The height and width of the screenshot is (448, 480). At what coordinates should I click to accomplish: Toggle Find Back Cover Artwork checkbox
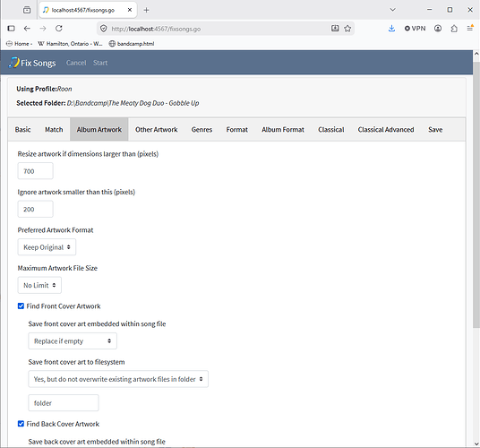21,424
